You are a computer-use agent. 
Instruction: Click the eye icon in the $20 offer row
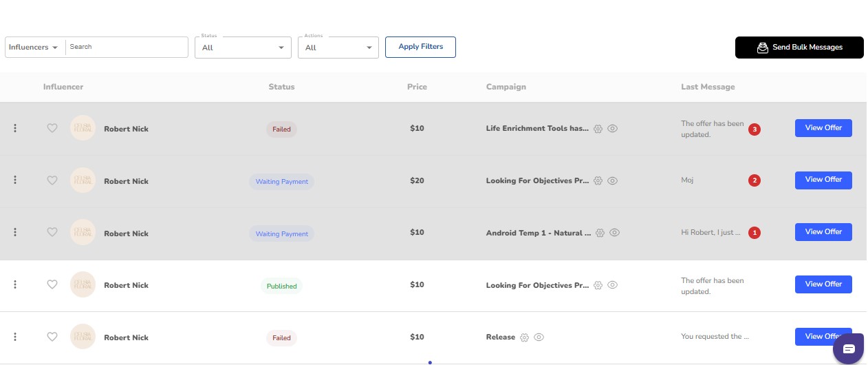click(613, 181)
